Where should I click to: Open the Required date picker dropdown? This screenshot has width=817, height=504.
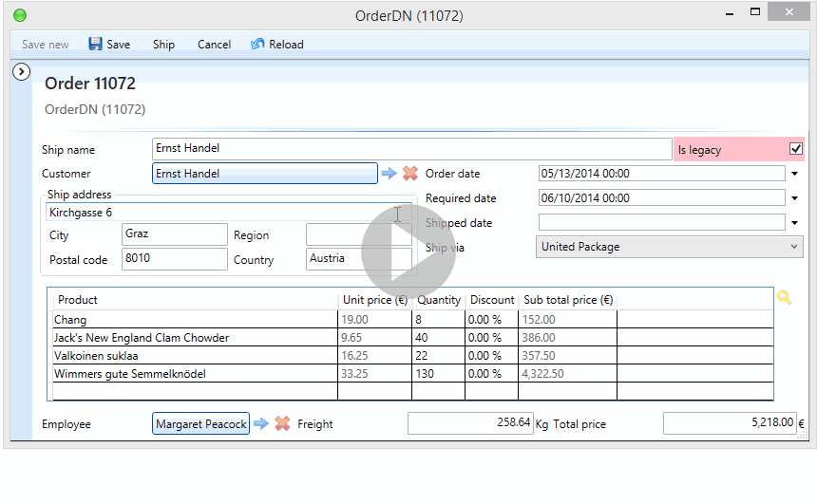[x=793, y=198]
